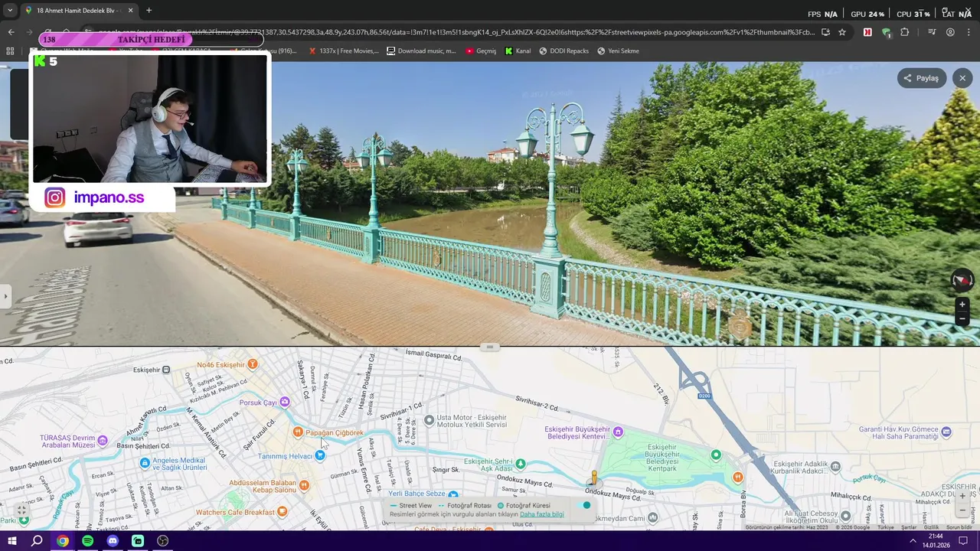Open the Chrome profile icon
The height and width of the screenshot is (551, 980).
click(950, 32)
